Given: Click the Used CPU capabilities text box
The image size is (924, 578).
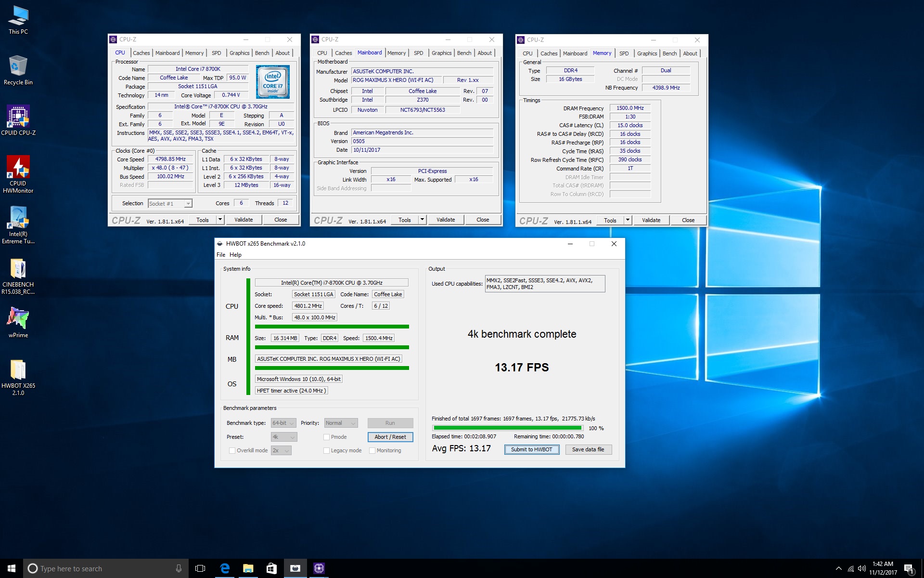Looking at the screenshot, I should click(x=545, y=284).
